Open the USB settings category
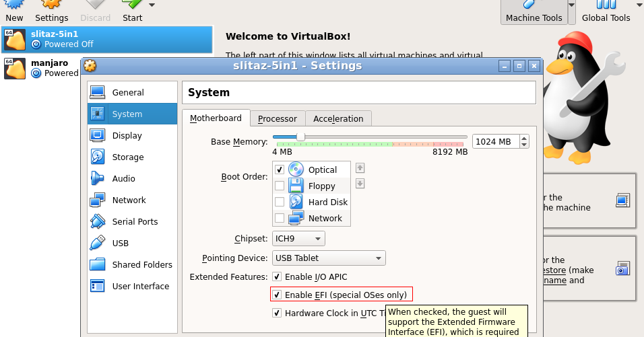The width and height of the screenshot is (644, 337). click(x=132, y=243)
